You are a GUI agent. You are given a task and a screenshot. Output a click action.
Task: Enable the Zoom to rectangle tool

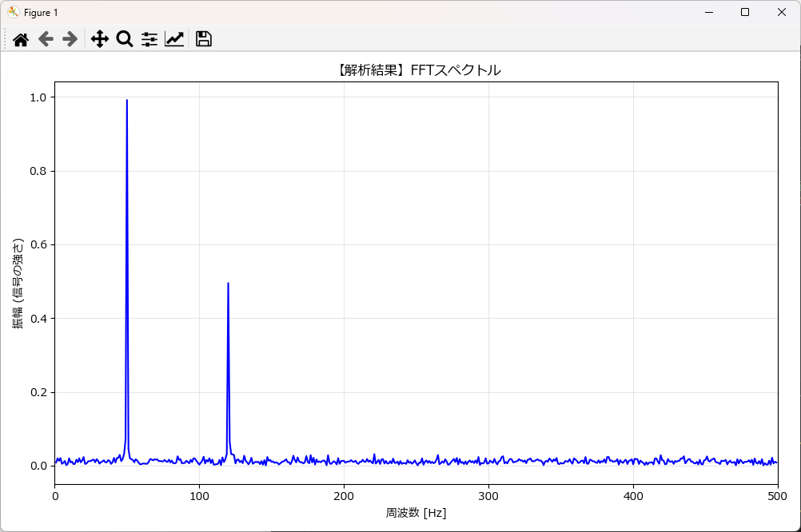(x=125, y=39)
